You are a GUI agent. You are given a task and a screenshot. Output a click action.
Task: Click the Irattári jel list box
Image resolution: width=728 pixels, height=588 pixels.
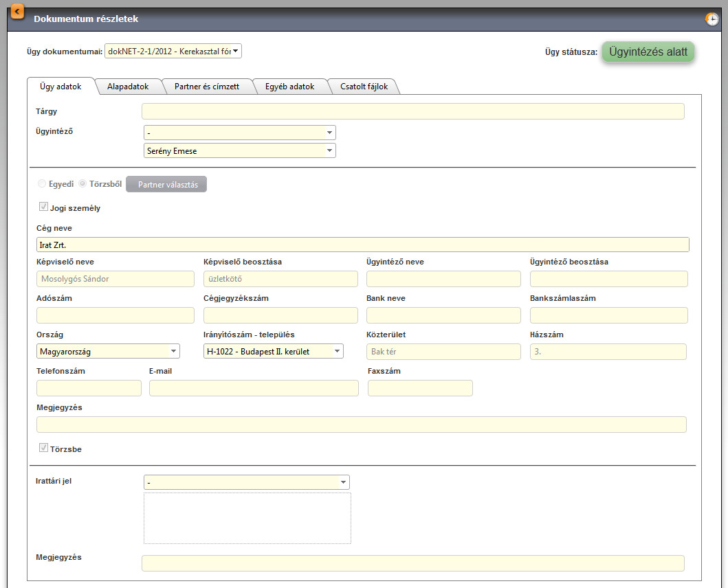[x=247, y=518]
